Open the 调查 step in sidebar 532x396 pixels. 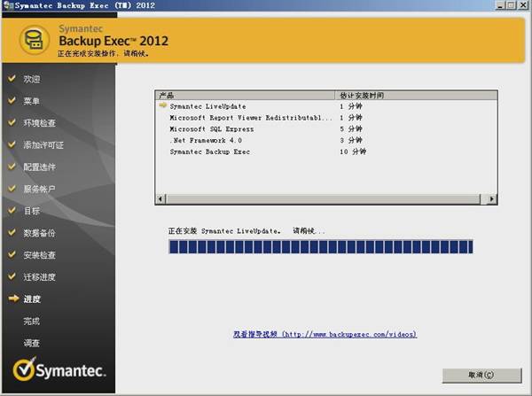(32, 343)
